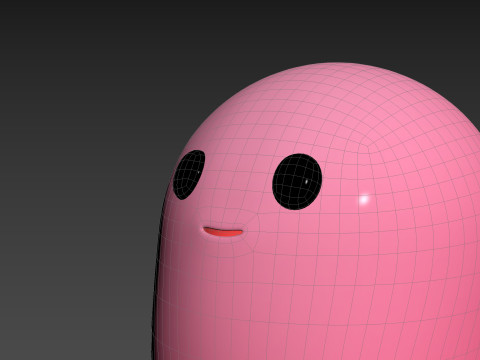Select the larger round black eye near the face center

coord(297,182)
